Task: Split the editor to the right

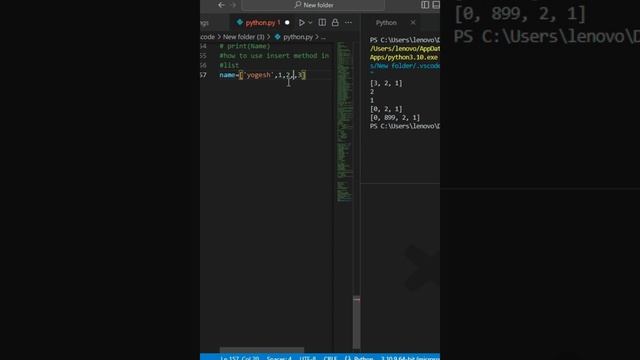Action: click(x=322, y=22)
